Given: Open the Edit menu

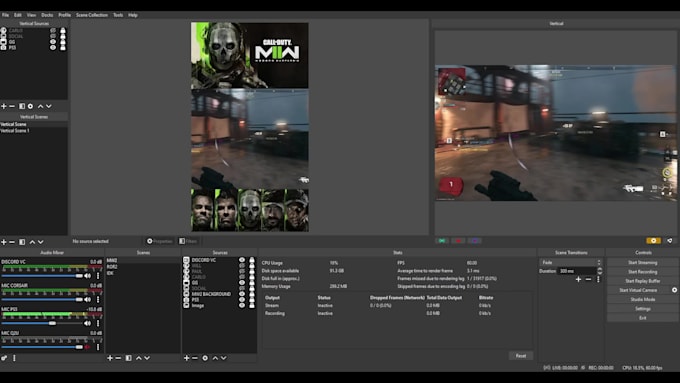Looking at the screenshot, I should [18, 15].
